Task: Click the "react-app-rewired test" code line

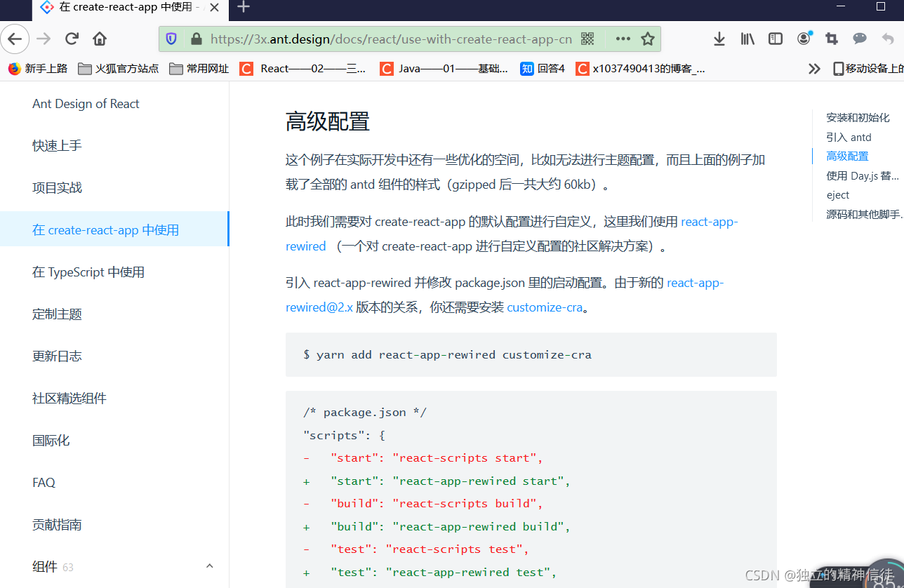Action: (x=430, y=573)
